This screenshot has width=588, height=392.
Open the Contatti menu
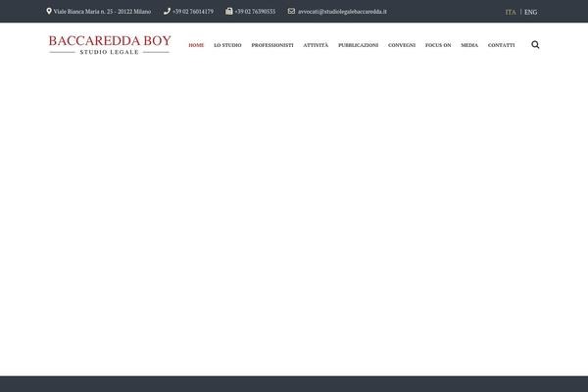click(x=502, y=45)
